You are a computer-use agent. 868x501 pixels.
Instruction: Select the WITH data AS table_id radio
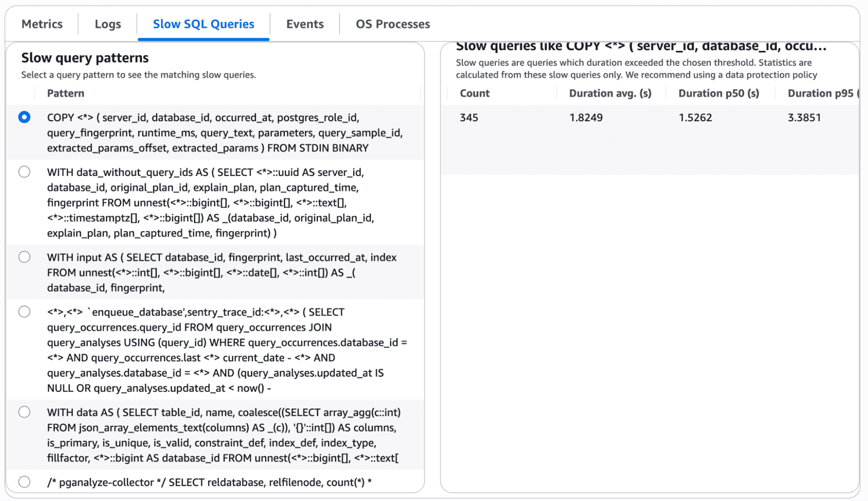click(x=24, y=412)
